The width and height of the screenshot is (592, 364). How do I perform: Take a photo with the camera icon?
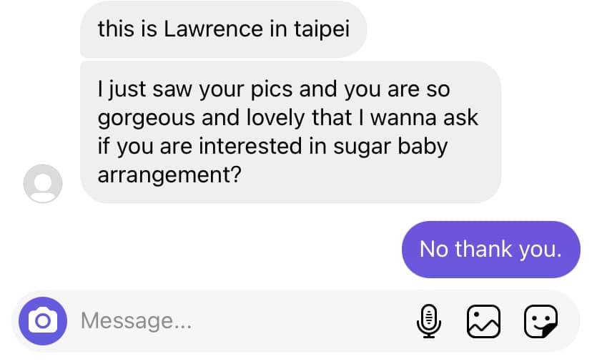coord(42,320)
